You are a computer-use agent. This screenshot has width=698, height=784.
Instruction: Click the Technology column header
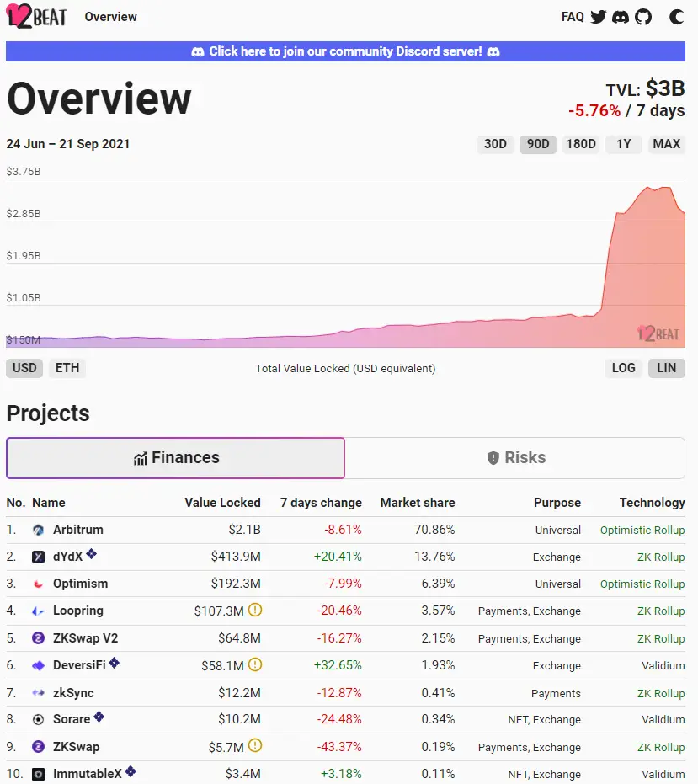[653, 503]
